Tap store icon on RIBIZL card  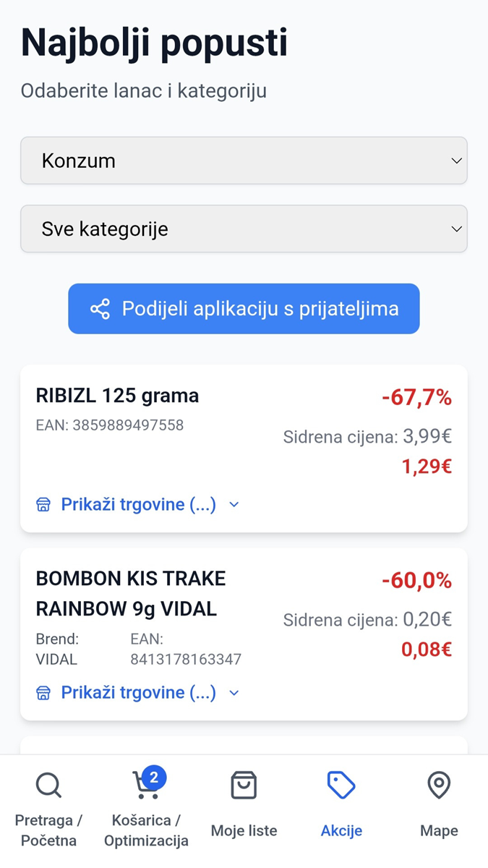[x=43, y=505]
